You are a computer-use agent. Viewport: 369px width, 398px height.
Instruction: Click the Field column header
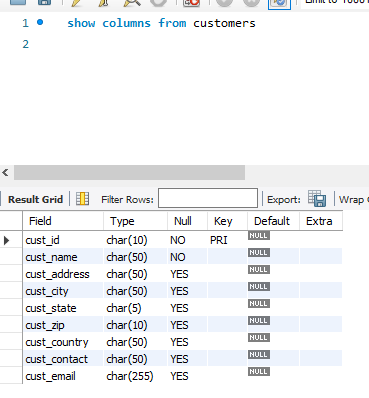tap(63, 221)
